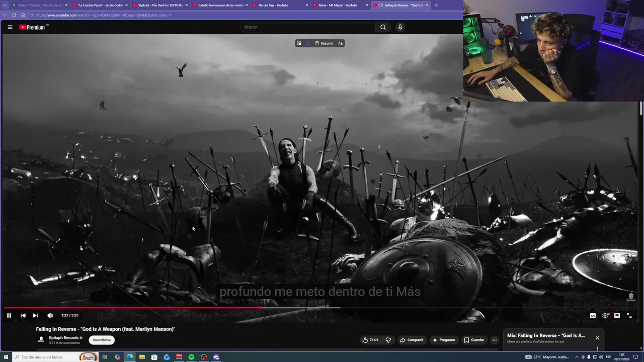Click the translate icon after Resumir

pyautogui.click(x=341, y=43)
